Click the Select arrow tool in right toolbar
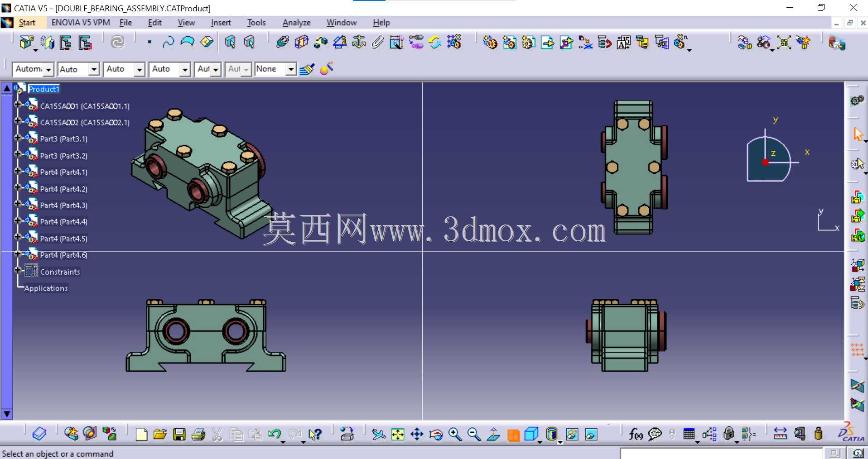 [x=858, y=134]
